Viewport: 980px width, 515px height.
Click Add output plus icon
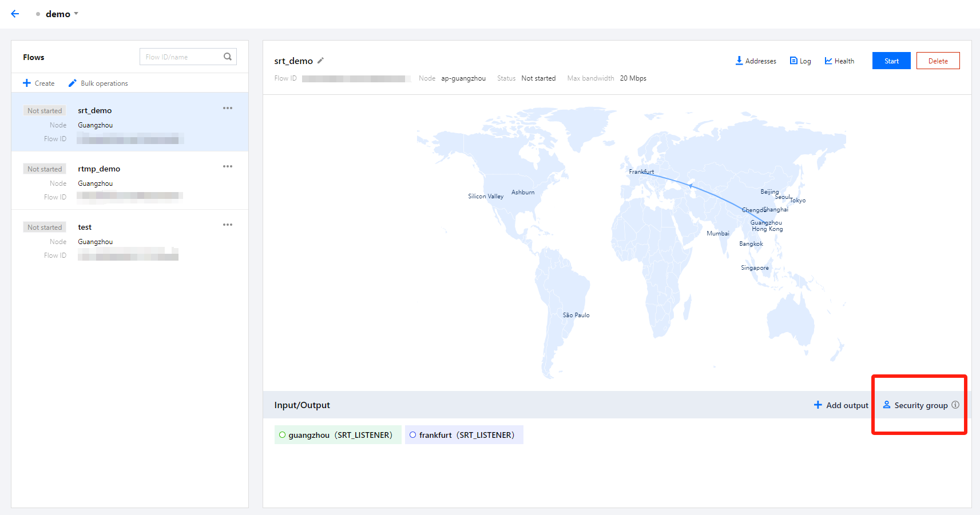click(818, 405)
